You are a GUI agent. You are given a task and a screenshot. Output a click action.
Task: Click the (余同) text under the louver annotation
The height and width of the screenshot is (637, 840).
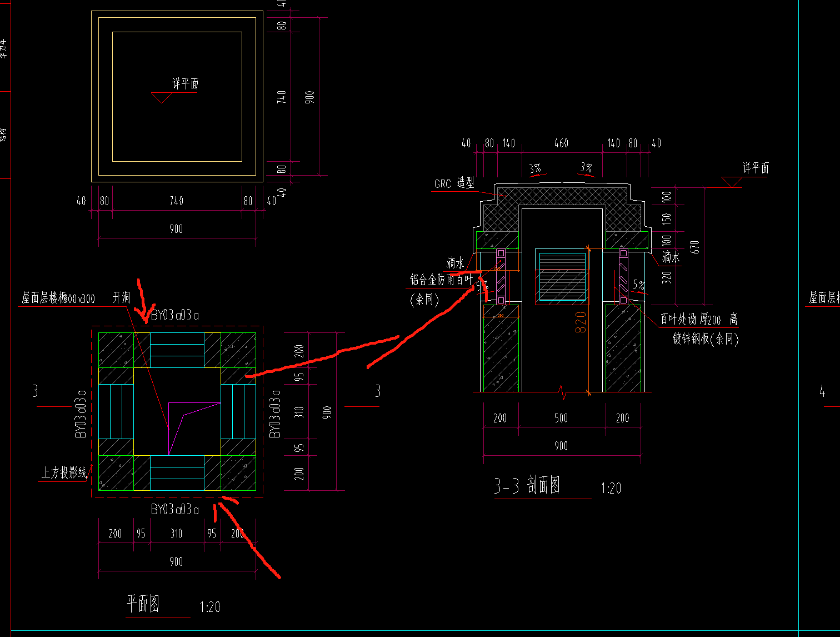click(424, 300)
